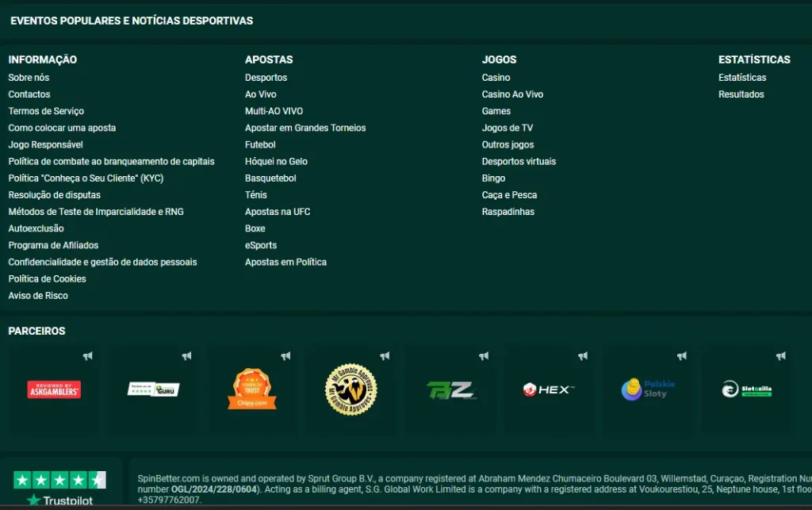Click the megaphone icon on the BZ card
Screen dimensions: 812x510
click(484, 355)
